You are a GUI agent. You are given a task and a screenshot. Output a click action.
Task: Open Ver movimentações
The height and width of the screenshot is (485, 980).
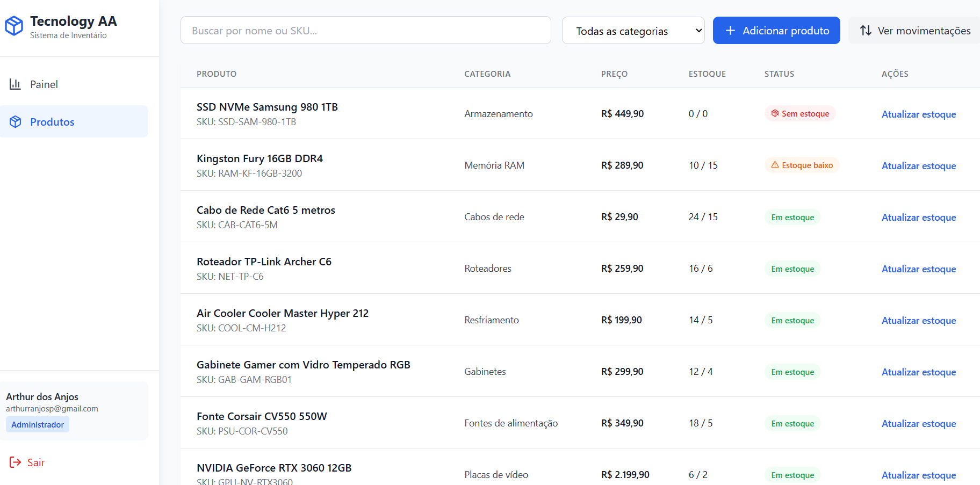point(916,31)
